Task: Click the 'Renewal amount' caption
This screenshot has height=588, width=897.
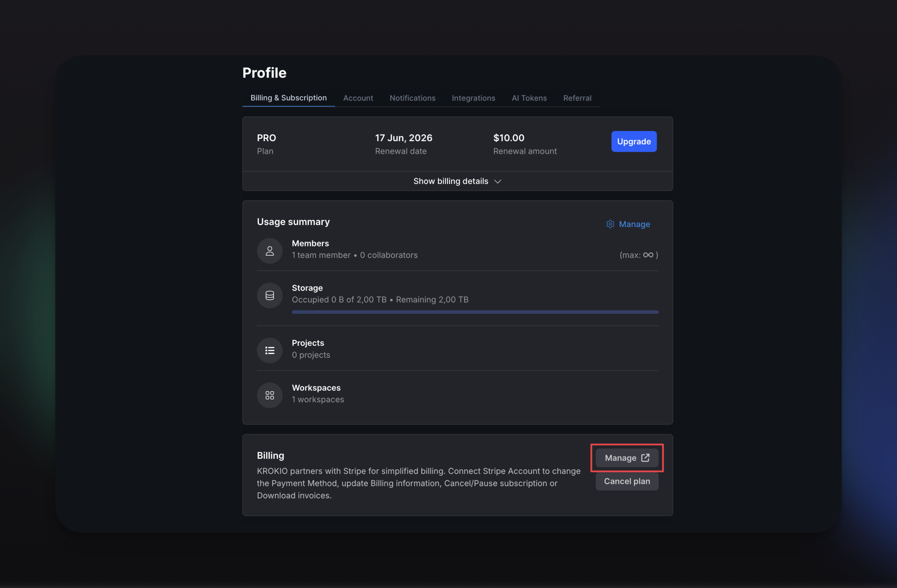Action: [525, 151]
